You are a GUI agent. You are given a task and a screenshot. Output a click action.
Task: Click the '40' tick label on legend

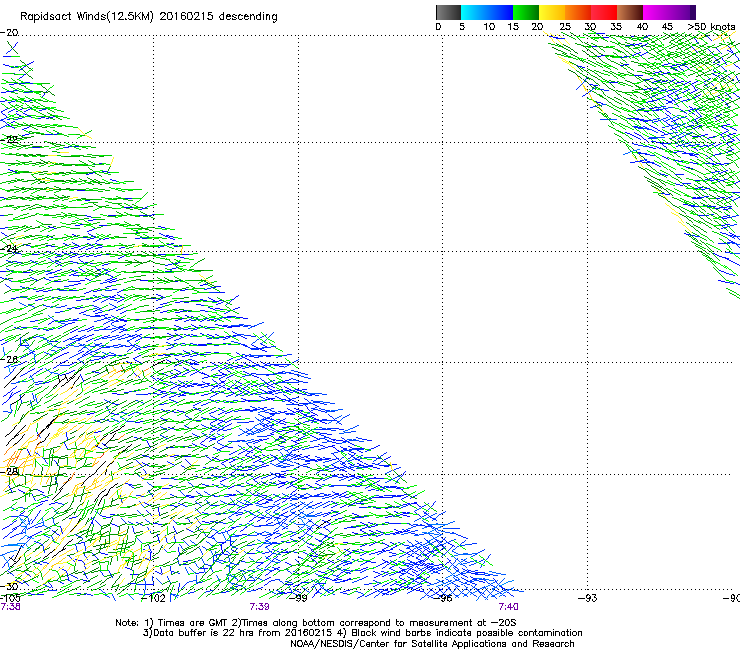coord(642,27)
